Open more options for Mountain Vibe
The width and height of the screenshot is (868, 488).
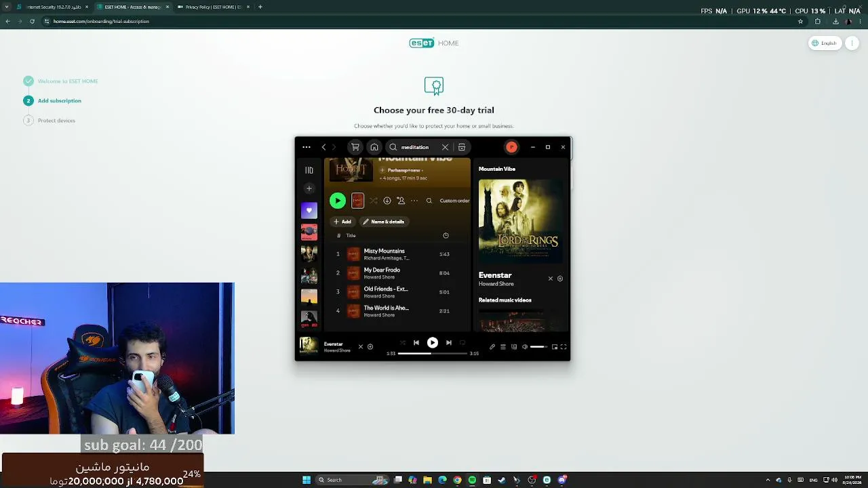click(x=414, y=201)
